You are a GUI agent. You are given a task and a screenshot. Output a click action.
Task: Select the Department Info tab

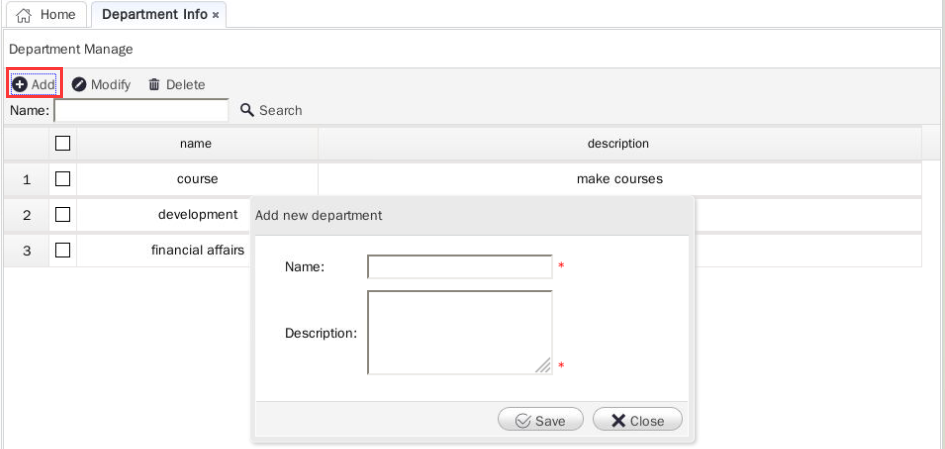click(x=154, y=15)
